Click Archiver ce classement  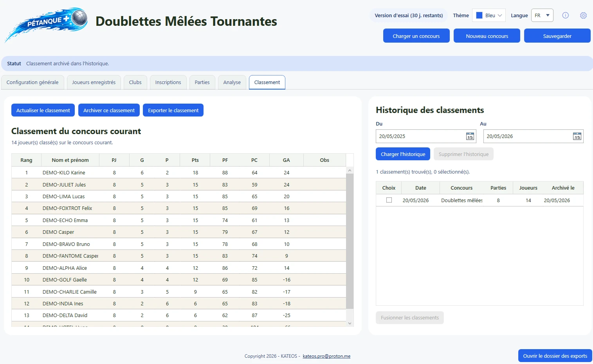pyautogui.click(x=109, y=110)
